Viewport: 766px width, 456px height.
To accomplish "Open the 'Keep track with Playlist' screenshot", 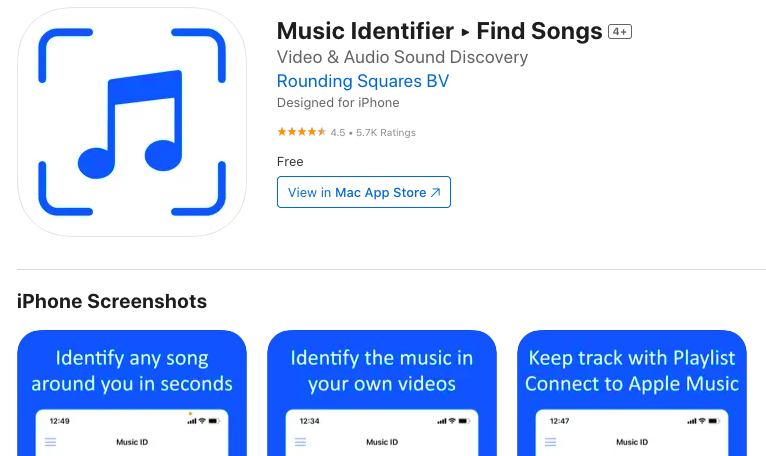I will coord(632,393).
